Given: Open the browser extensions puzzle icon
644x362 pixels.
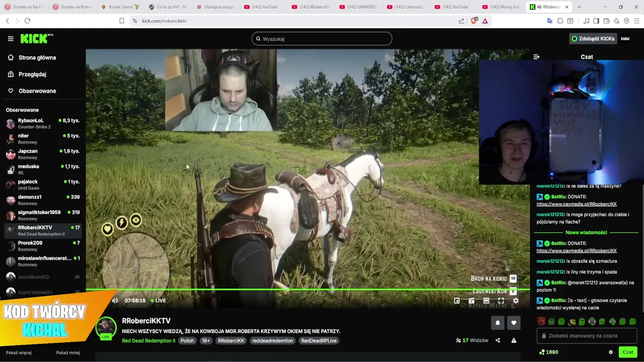Looking at the screenshot, I should click(x=560, y=21).
